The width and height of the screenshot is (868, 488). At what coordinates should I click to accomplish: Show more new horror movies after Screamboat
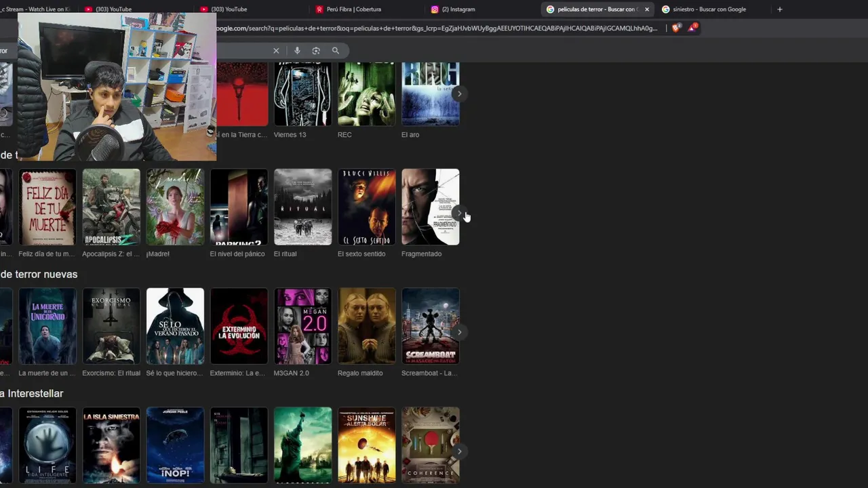point(459,332)
